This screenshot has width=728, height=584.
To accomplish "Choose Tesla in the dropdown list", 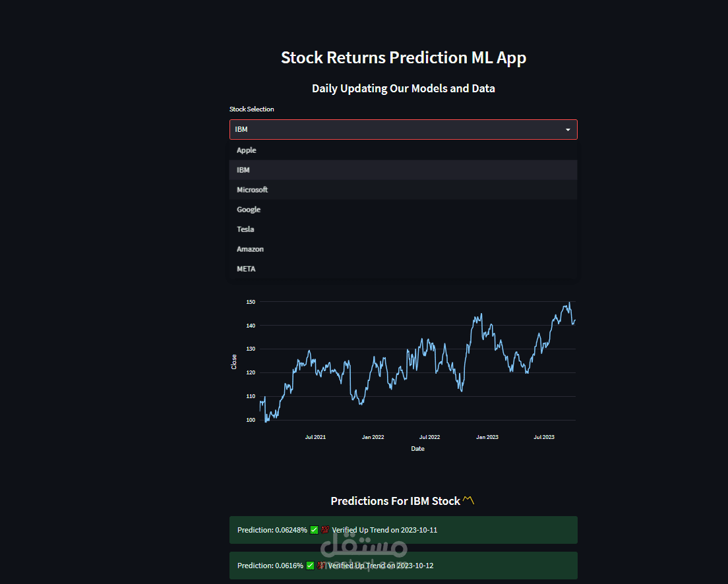I will [403, 229].
